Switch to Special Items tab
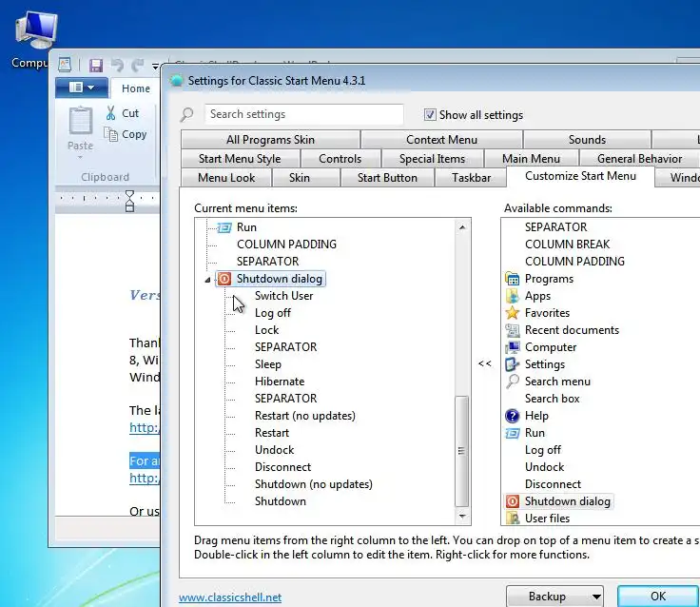This screenshot has width=700, height=607. pyautogui.click(x=432, y=159)
